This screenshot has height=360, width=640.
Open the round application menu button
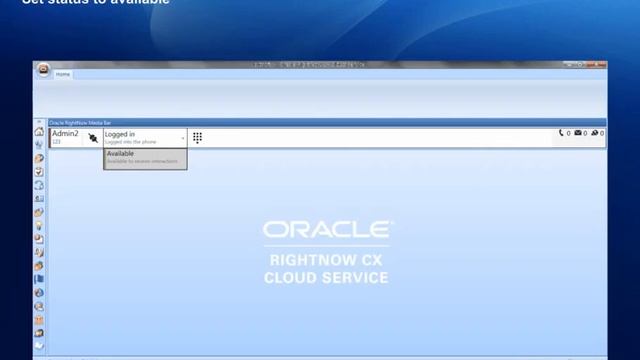44,69
